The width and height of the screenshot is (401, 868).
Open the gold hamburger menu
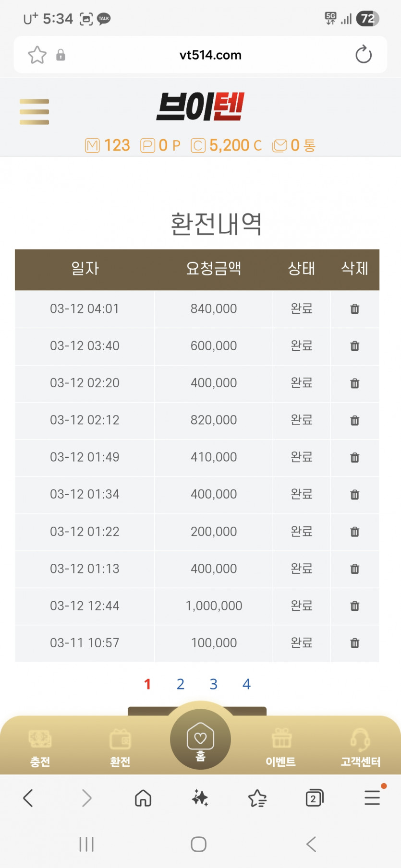pyautogui.click(x=34, y=112)
